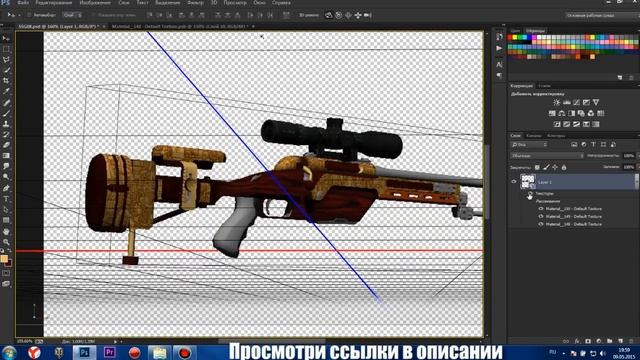Open layer filter kind dropdown
Viewport: 640px width, 360px height.
point(529,144)
